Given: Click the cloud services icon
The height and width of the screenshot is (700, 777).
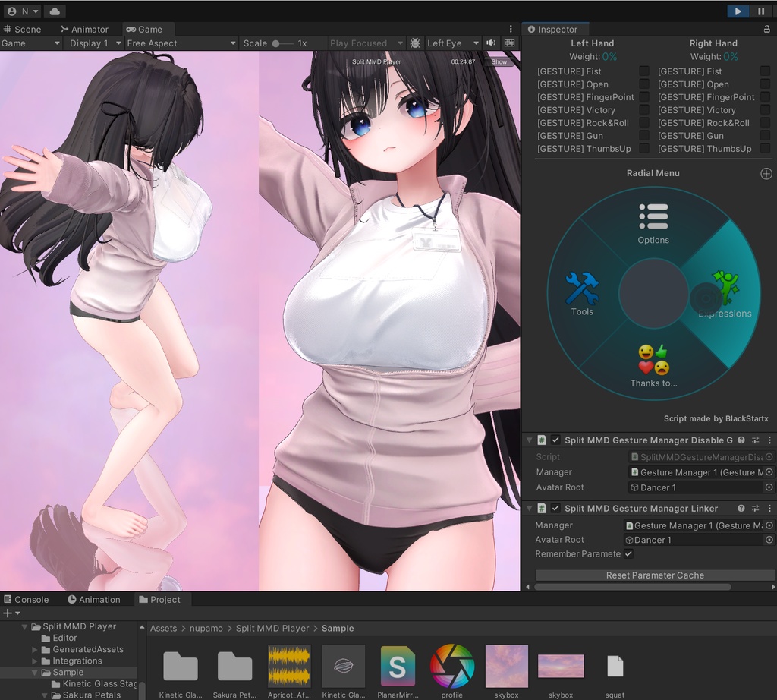Looking at the screenshot, I should coord(55,11).
